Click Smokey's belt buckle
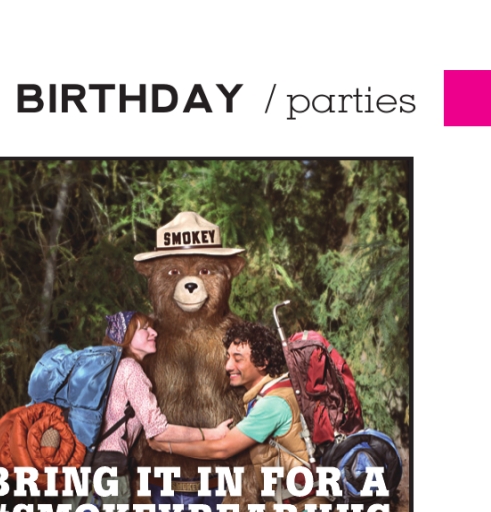Screen dimensions: 491x512 (x=186, y=486)
